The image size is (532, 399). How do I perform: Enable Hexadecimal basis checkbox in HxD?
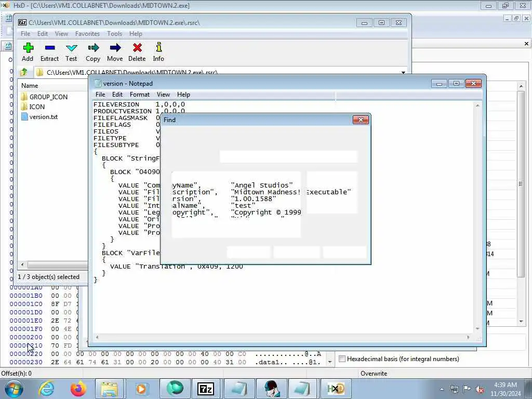342,359
